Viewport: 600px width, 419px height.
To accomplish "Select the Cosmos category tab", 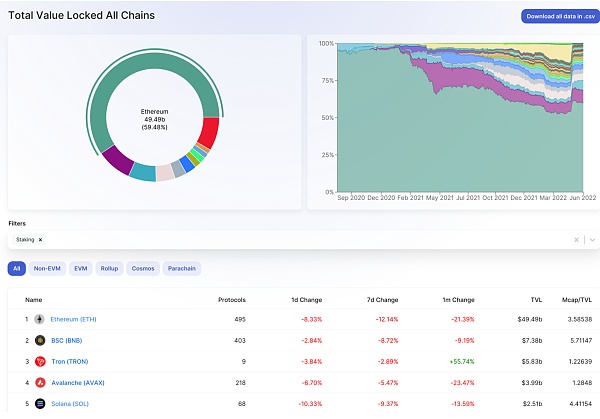I will click(x=143, y=268).
